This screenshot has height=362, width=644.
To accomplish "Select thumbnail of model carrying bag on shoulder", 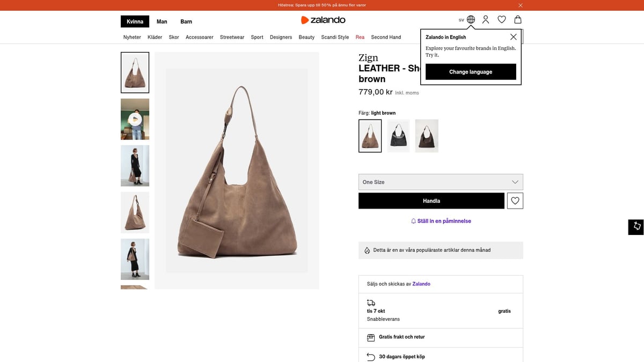I will [135, 259].
